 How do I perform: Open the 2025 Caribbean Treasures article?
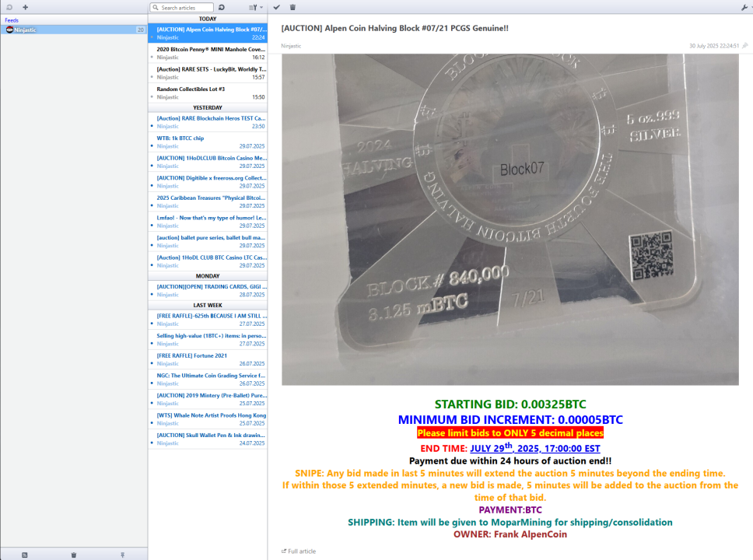[x=208, y=201]
